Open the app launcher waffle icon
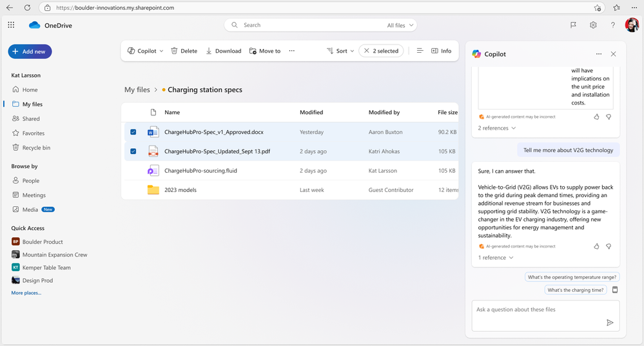Image resolution: width=644 pixels, height=346 pixels. 11,25
